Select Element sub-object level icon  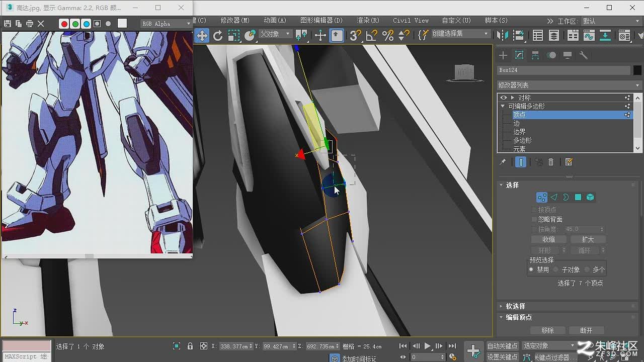590,197
